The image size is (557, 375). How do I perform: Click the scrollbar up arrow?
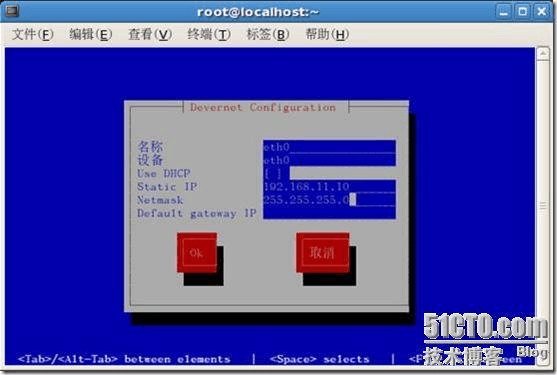point(543,54)
